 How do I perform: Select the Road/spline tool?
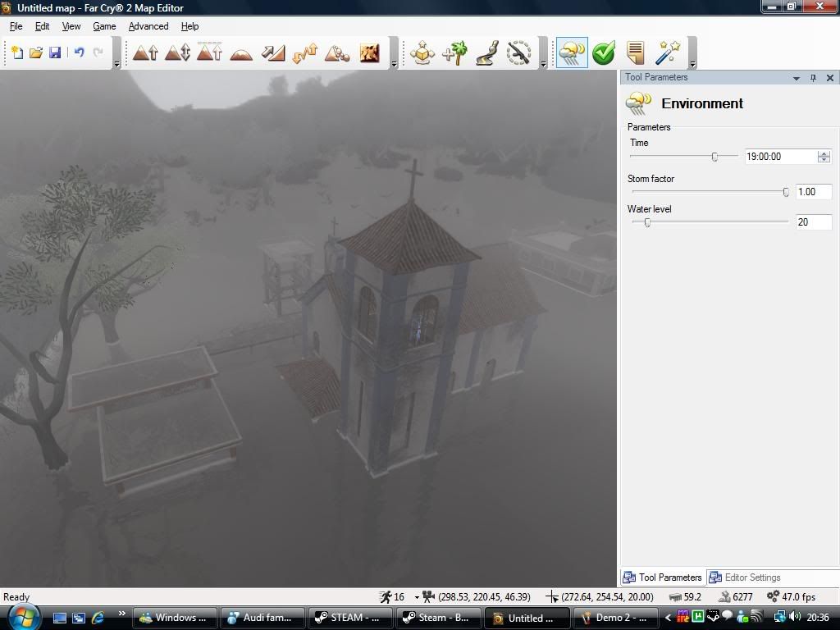[x=486, y=52]
